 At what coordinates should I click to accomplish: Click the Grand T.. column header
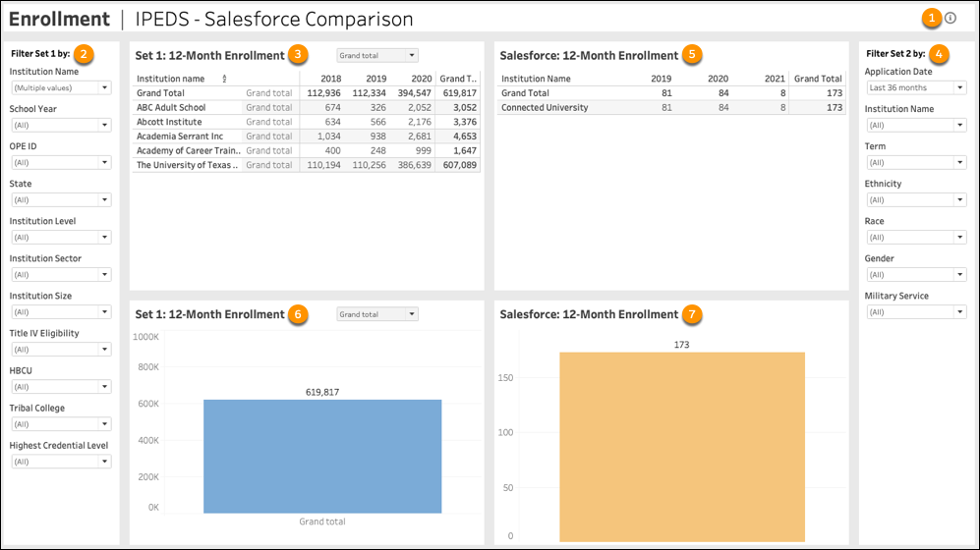458,79
